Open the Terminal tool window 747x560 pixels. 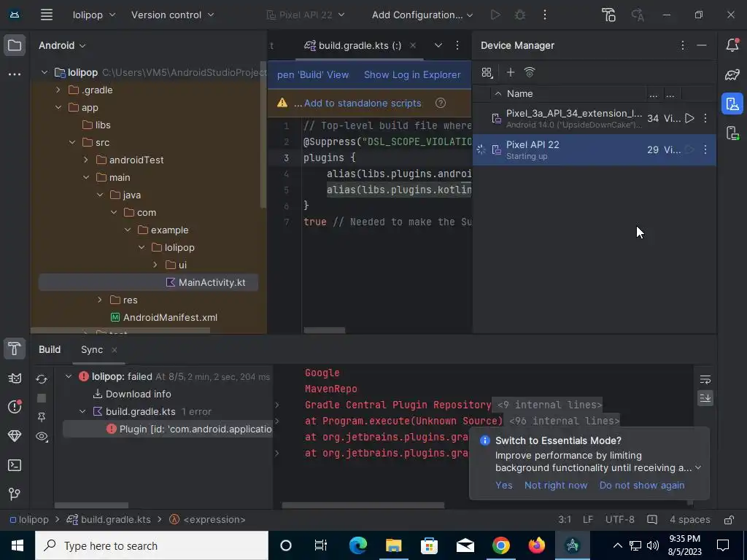[15, 465]
